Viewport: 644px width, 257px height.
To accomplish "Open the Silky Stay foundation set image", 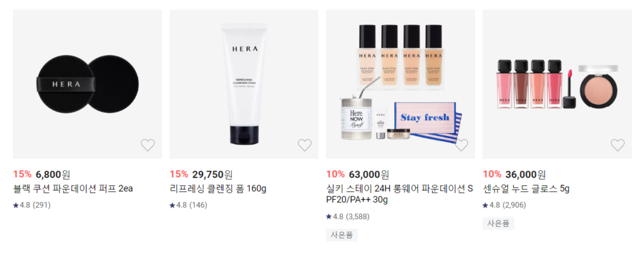I will [x=401, y=84].
